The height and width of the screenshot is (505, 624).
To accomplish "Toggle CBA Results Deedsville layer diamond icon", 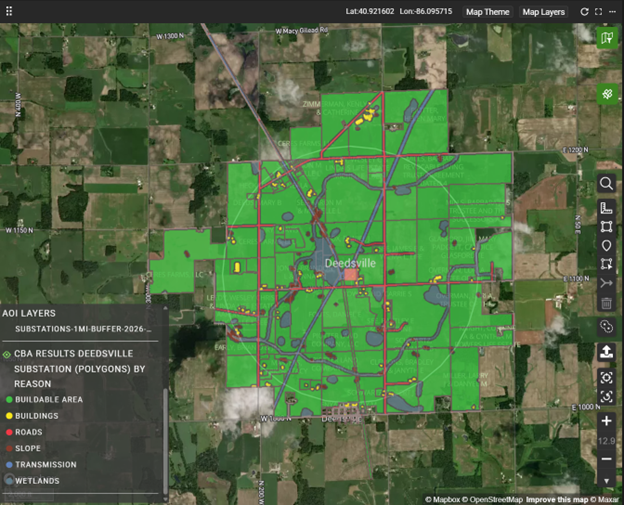I will point(7,354).
